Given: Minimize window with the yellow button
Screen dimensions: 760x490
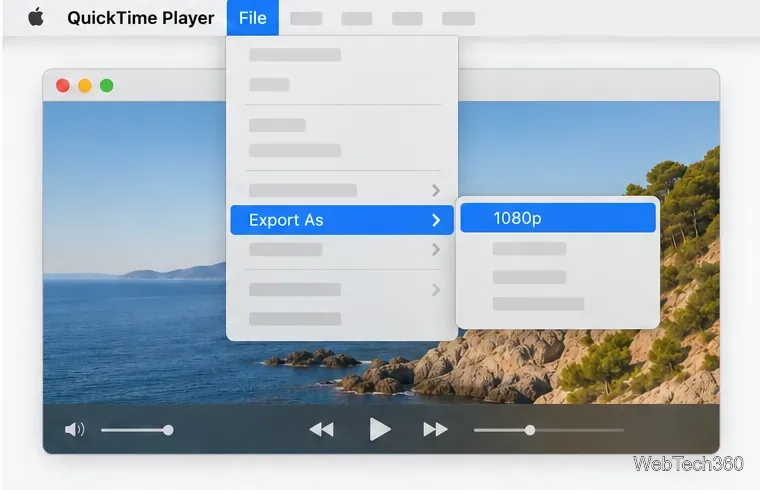Looking at the screenshot, I should click(85, 86).
